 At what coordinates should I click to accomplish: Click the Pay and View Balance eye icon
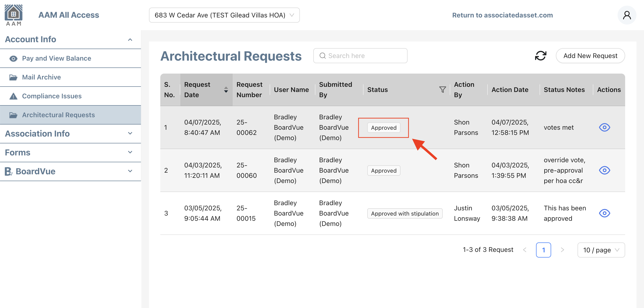click(13, 58)
